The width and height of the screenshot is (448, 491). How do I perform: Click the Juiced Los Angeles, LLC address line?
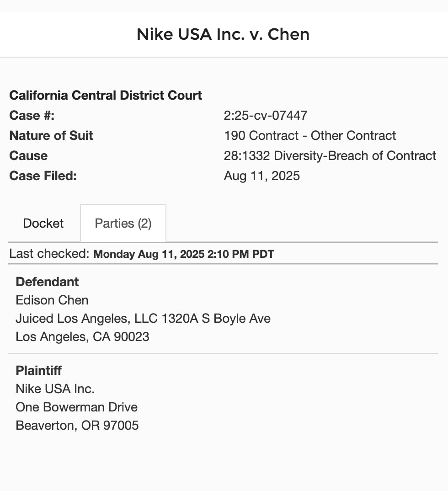point(143,319)
